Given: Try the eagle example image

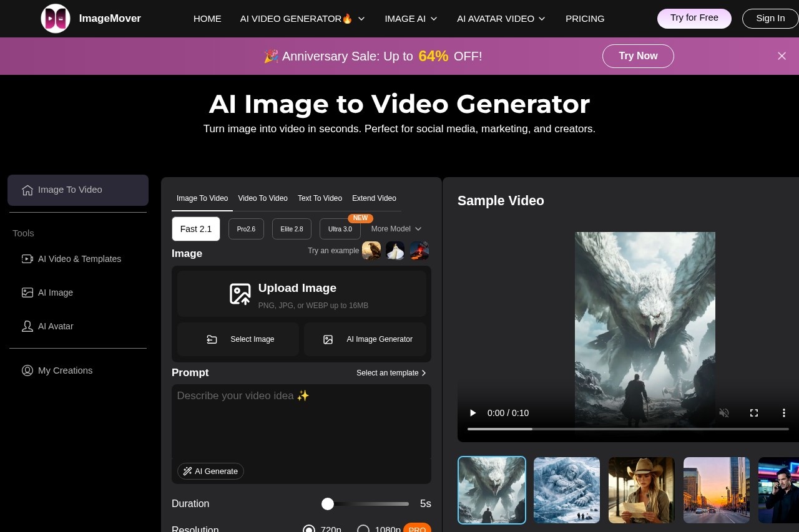Looking at the screenshot, I should coord(371,251).
